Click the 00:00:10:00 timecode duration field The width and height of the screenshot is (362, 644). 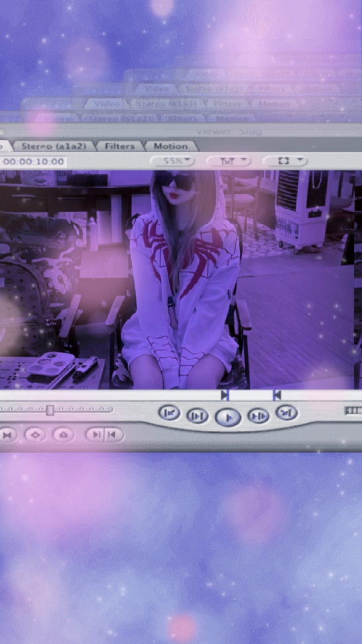(33, 161)
